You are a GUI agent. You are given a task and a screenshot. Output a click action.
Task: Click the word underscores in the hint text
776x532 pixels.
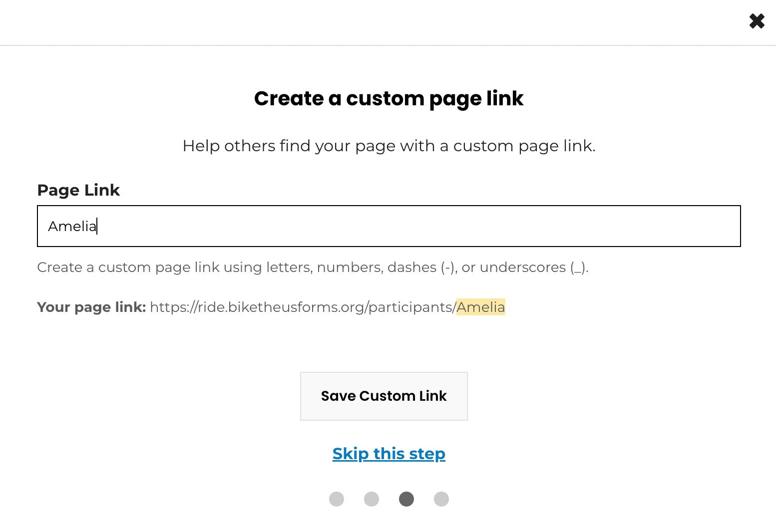pos(522,267)
